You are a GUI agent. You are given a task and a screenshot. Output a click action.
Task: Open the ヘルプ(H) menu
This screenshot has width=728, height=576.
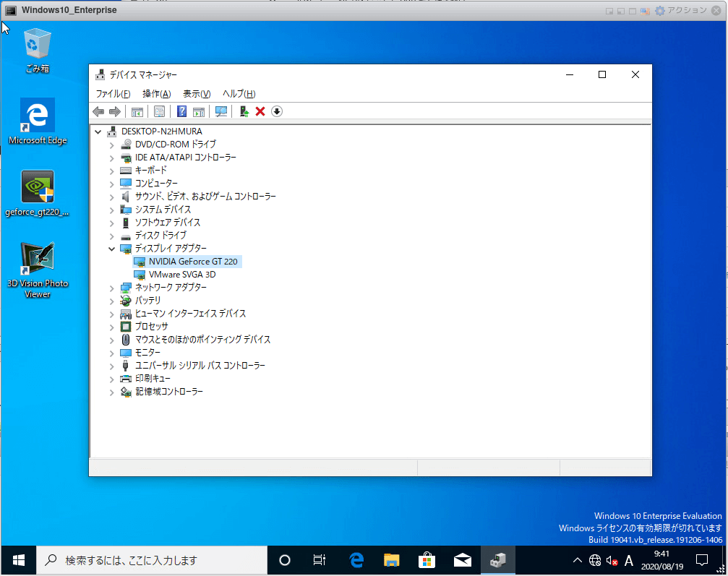[239, 94]
